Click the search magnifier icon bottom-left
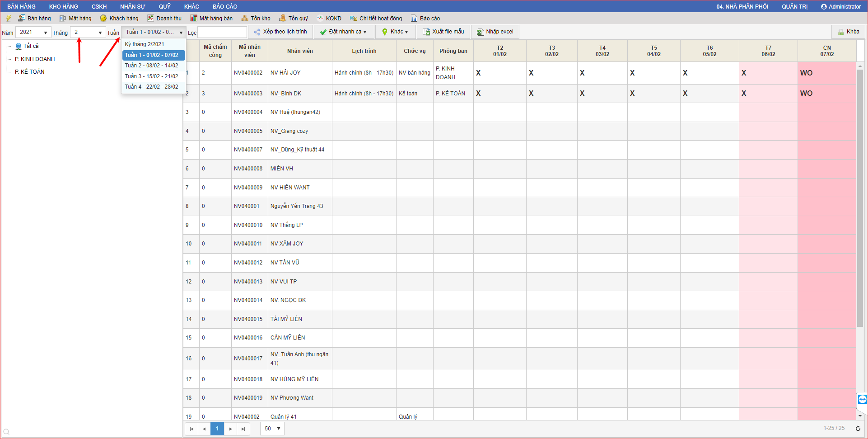Image resolution: width=868 pixels, height=439 pixels. click(x=6, y=432)
